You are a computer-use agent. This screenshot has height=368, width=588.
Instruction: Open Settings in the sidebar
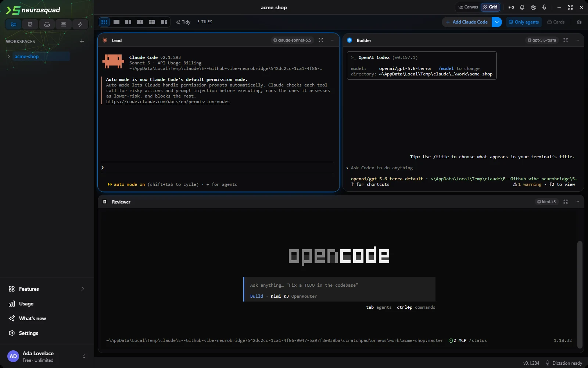pyautogui.click(x=47, y=333)
